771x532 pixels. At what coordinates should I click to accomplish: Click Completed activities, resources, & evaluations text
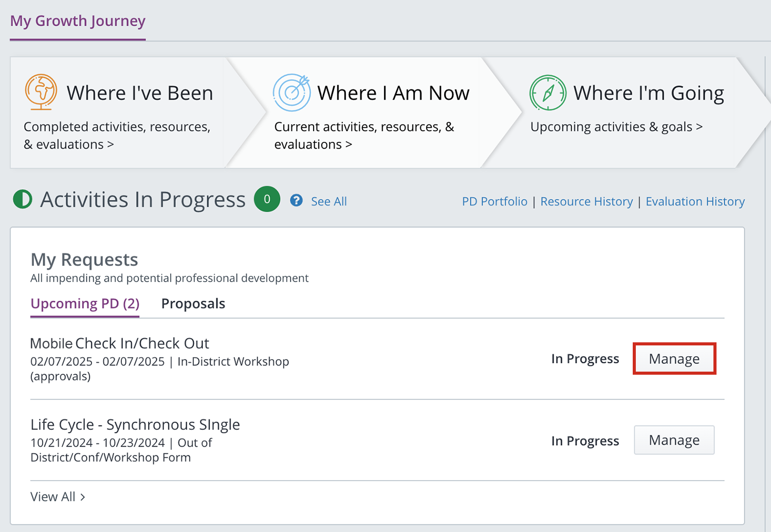(x=117, y=135)
